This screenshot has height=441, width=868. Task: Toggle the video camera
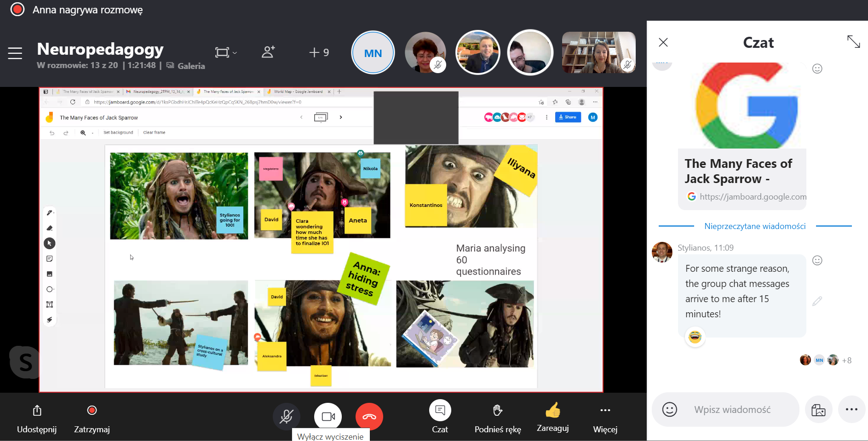click(x=328, y=417)
